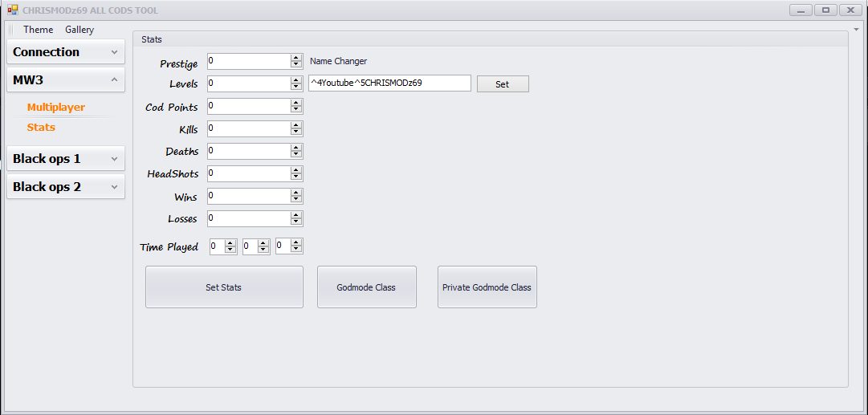Decrease Losses with the down arrow
Screen dimensions: 868x415
(296, 222)
